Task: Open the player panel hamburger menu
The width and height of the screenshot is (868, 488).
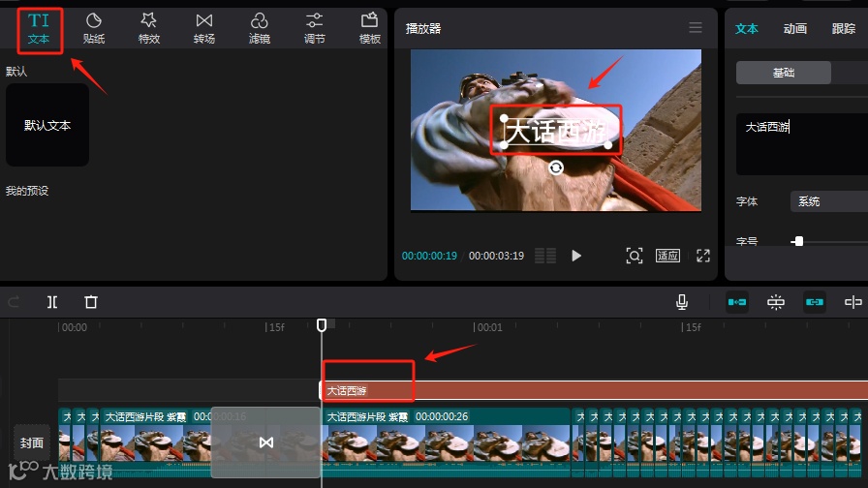Action: click(x=696, y=28)
